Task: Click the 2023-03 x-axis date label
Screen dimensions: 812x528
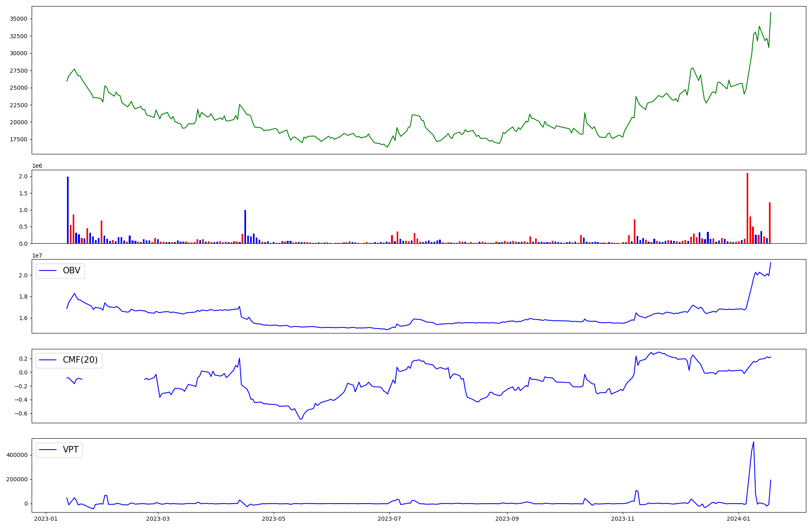Action: pyautogui.click(x=158, y=519)
